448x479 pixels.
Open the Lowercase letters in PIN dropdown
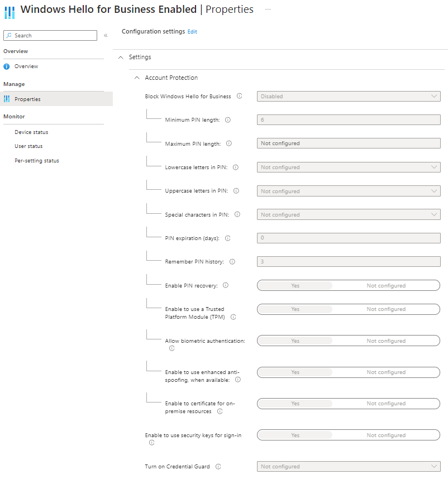pyautogui.click(x=349, y=167)
